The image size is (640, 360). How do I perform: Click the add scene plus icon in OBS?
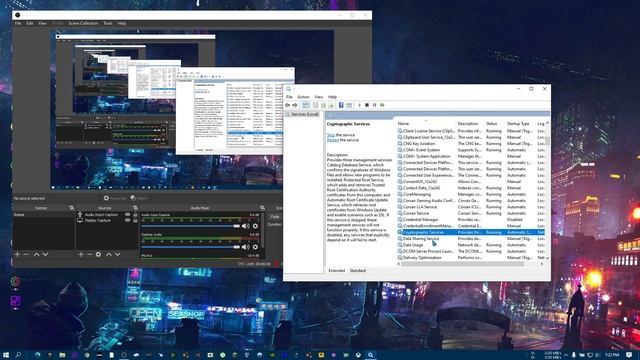pos(17,254)
